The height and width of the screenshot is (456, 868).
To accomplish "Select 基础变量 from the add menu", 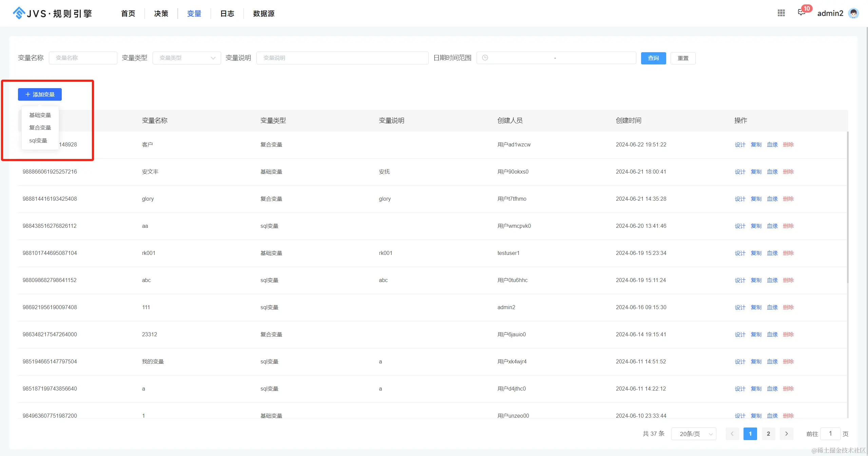I will tap(40, 115).
